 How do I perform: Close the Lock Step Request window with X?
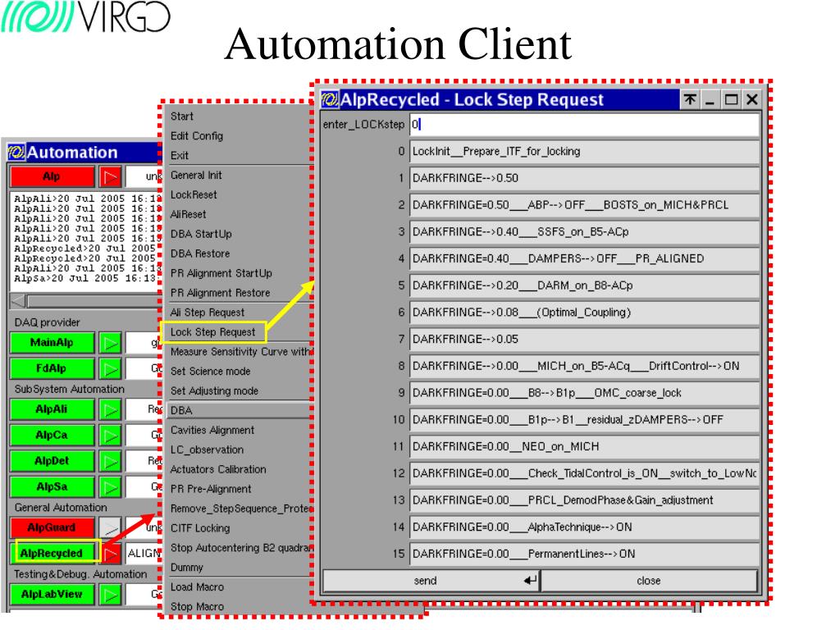tap(752, 99)
